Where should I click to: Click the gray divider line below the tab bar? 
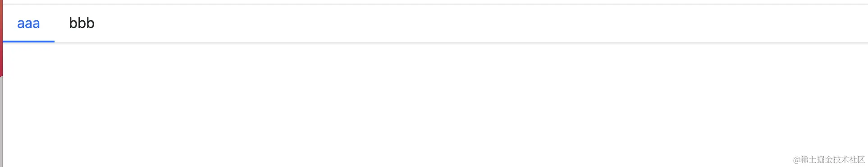[435, 43]
